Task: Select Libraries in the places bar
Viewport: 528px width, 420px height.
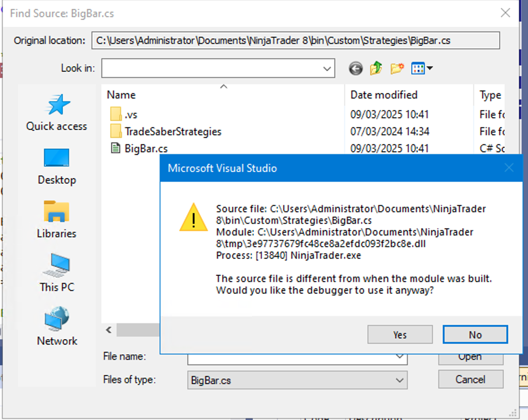Action: [56, 219]
